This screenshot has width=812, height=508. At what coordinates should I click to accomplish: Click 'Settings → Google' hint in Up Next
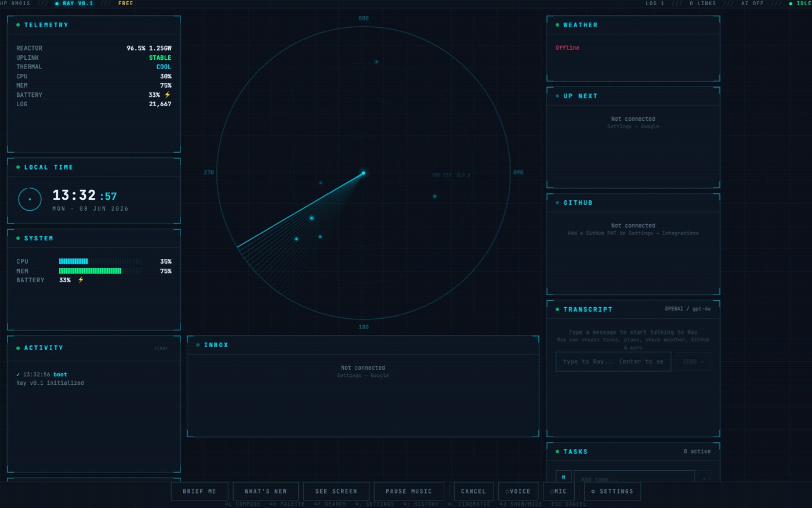click(633, 127)
